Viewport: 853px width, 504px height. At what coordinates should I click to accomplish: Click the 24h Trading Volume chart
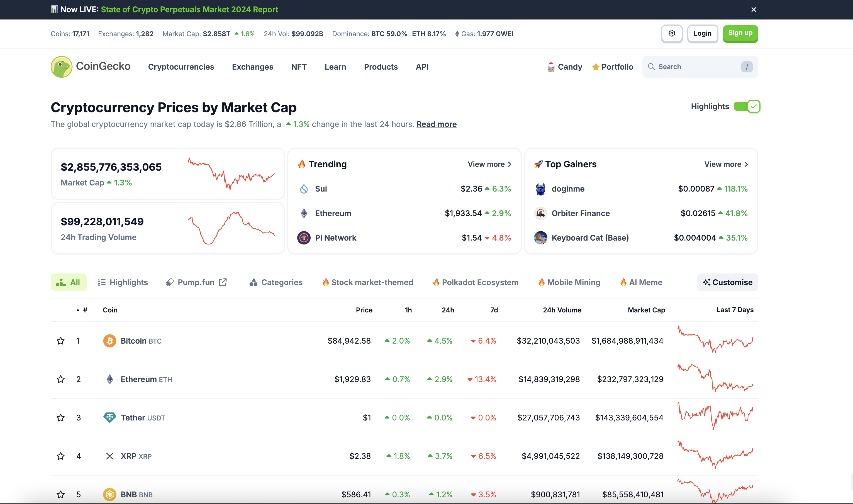(x=231, y=228)
